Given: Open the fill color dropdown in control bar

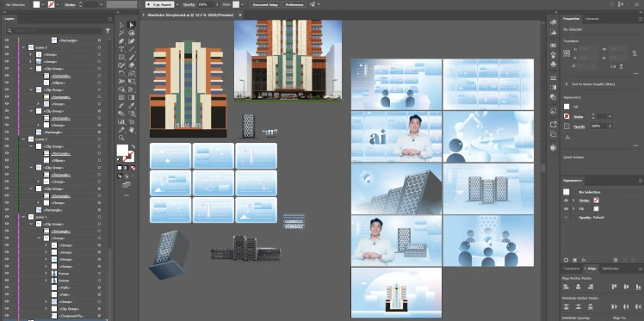Looking at the screenshot, I should click(x=43, y=4).
